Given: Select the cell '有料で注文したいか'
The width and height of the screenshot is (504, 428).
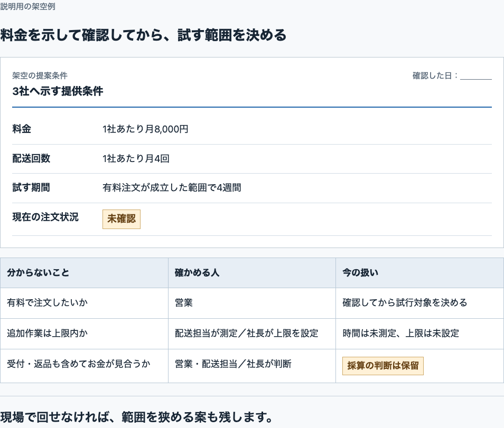Looking at the screenshot, I should coord(84,303).
